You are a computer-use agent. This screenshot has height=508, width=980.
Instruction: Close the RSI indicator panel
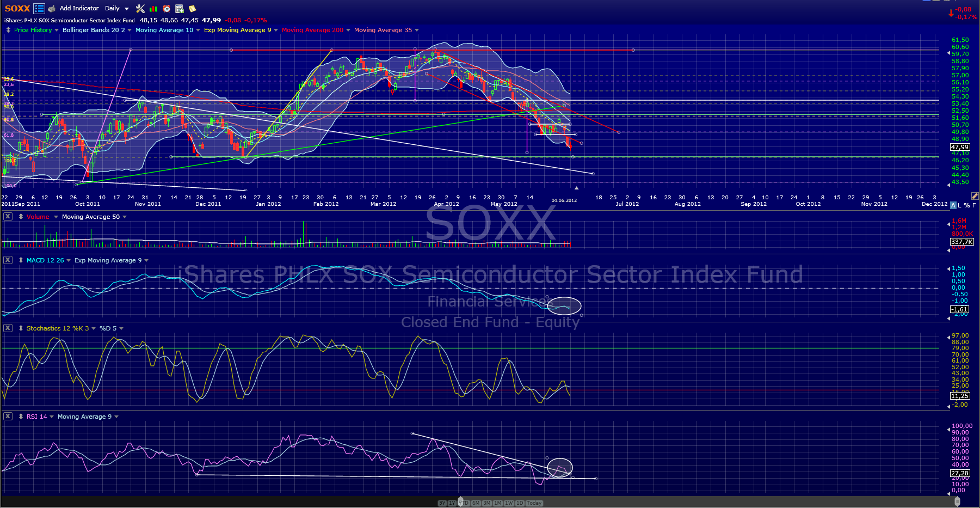tap(8, 417)
